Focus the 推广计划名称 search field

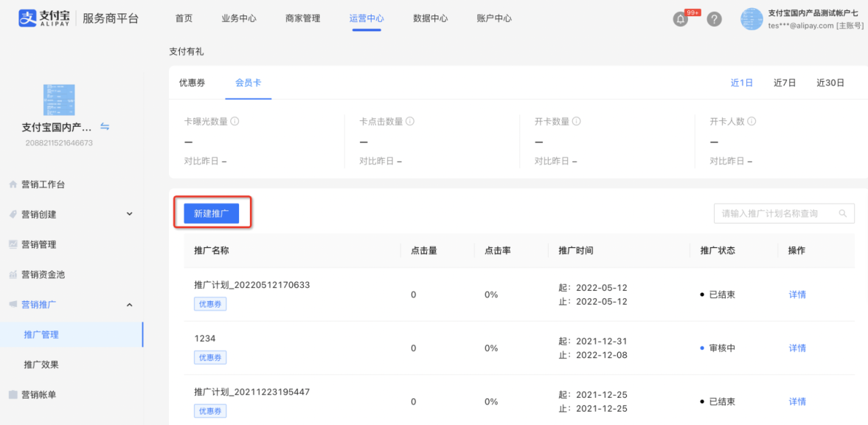[784, 213]
